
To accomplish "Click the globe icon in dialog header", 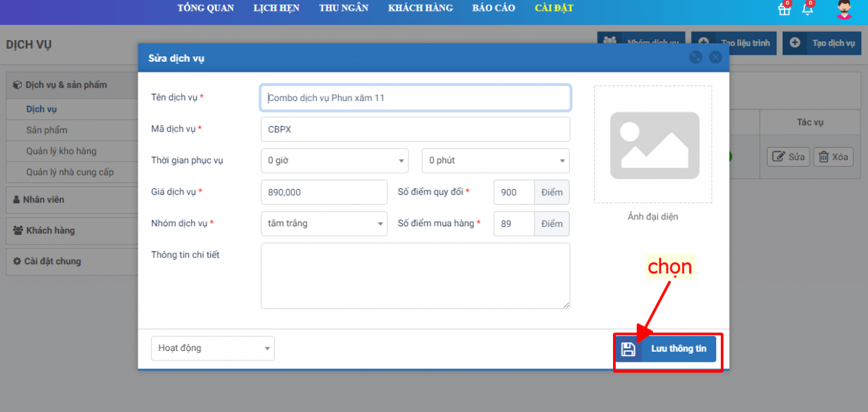I will pyautogui.click(x=695, y=58).
